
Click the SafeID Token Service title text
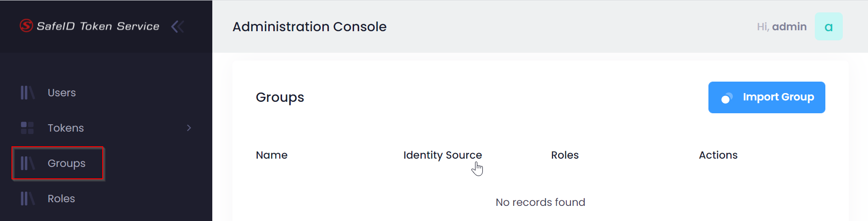pyautogui.click(x=98, y=26)
